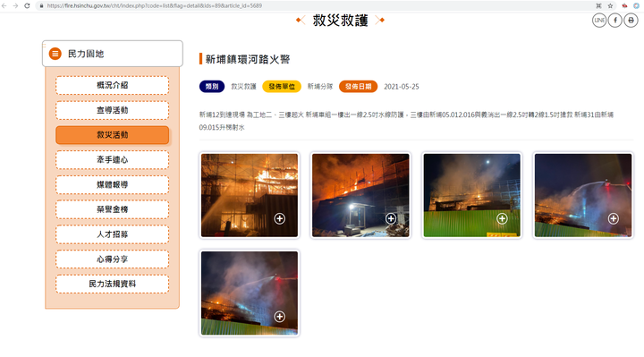This screenshot has height=357, width=644.
Task: Go forward using browser forward arrow
Action: point(15,5)
